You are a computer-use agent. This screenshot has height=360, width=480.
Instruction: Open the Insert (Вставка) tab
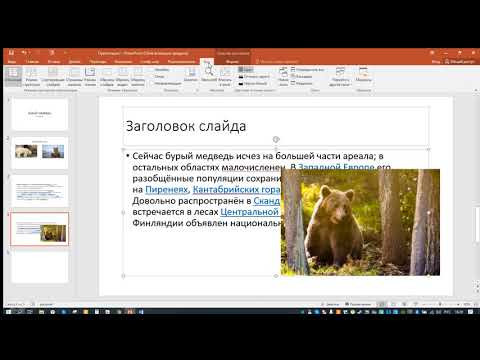tap(54, 61)
